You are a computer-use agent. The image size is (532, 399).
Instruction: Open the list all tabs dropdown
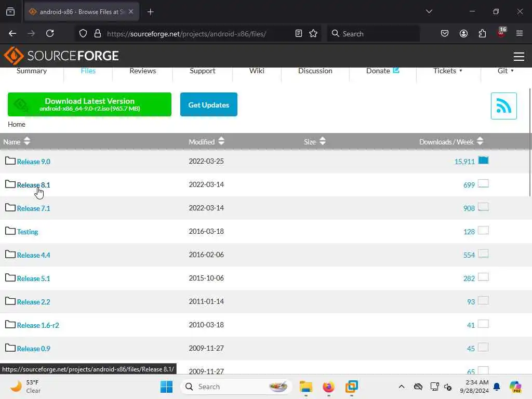429,11
